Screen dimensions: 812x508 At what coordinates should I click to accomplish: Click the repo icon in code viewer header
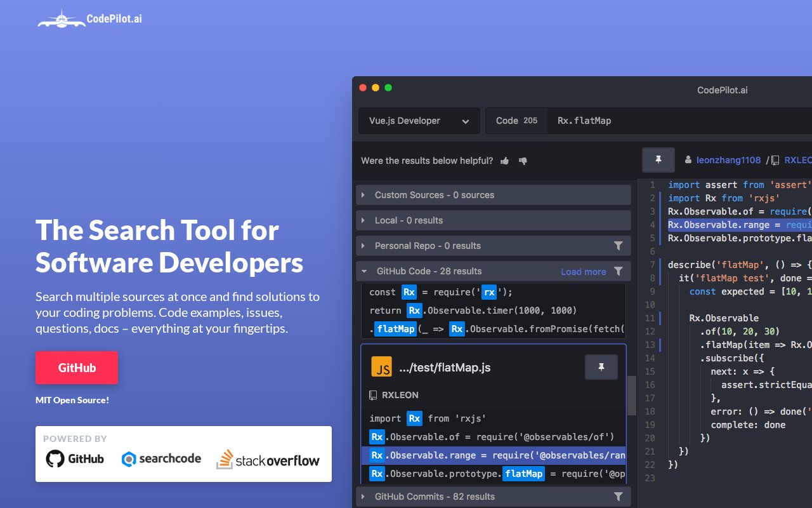776,161
